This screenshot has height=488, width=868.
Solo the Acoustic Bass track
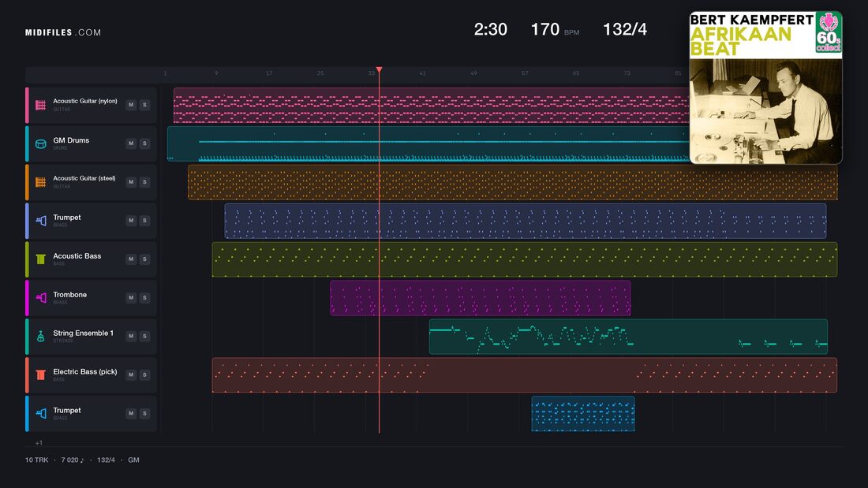click(144, 259)
